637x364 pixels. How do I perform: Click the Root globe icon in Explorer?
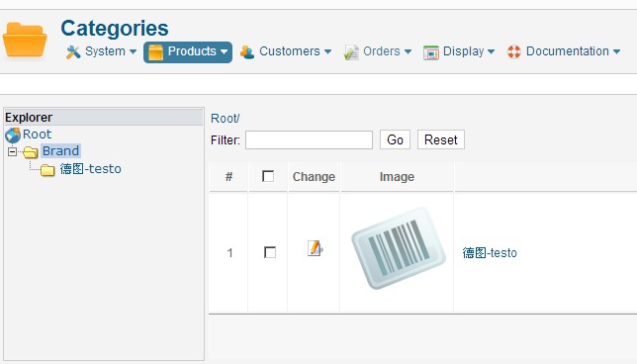click(x=13, y=135)
